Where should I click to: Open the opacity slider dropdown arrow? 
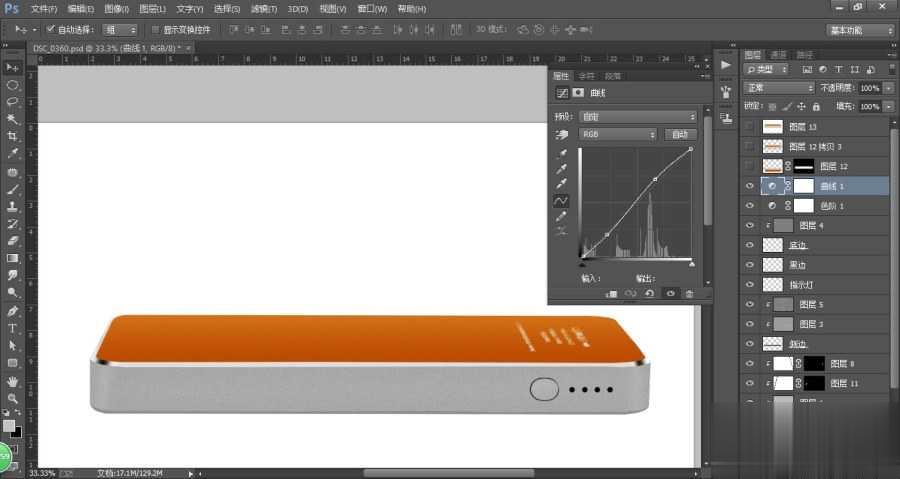[889, 88]
